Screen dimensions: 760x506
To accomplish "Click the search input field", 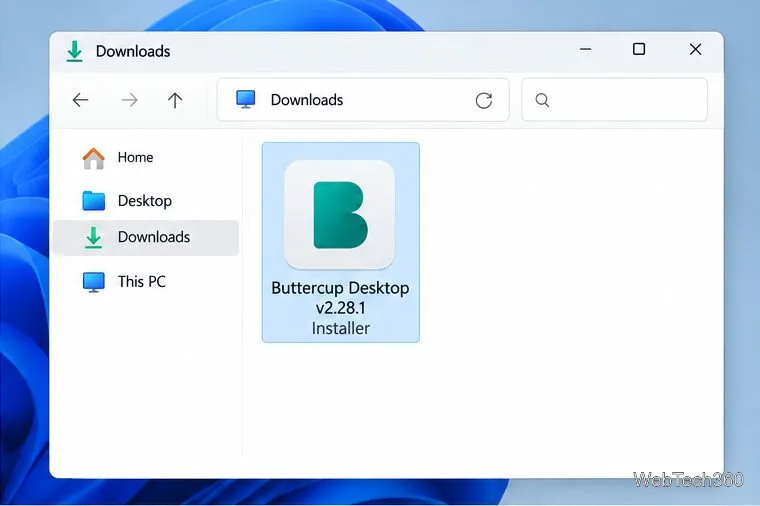I will pyautogui.click(x=614, y=100).
